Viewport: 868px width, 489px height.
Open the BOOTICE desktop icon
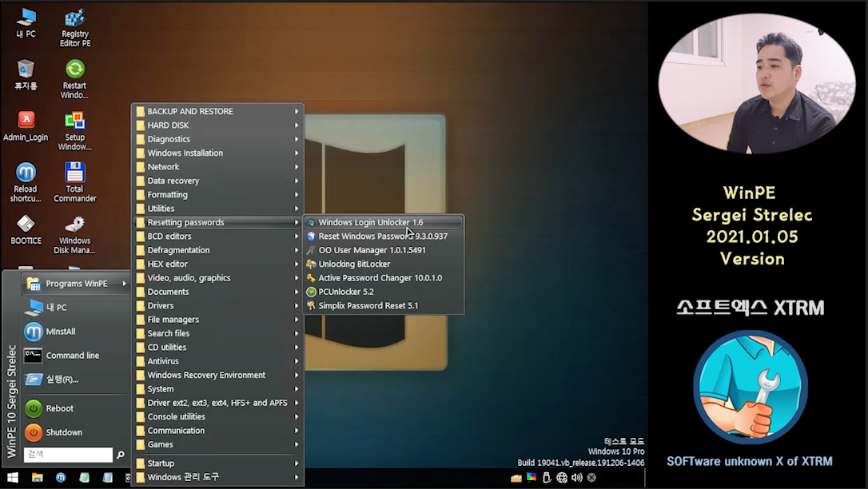point(26,229)
